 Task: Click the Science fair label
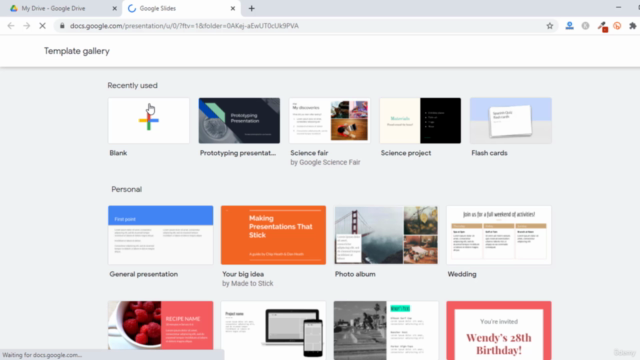(x=309, y=153)
